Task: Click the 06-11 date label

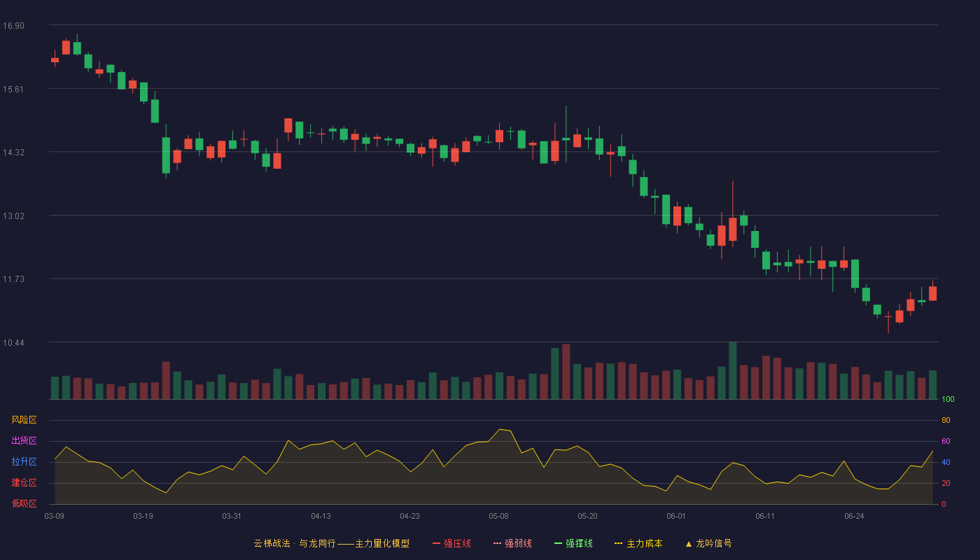Action: click(766, 516)
